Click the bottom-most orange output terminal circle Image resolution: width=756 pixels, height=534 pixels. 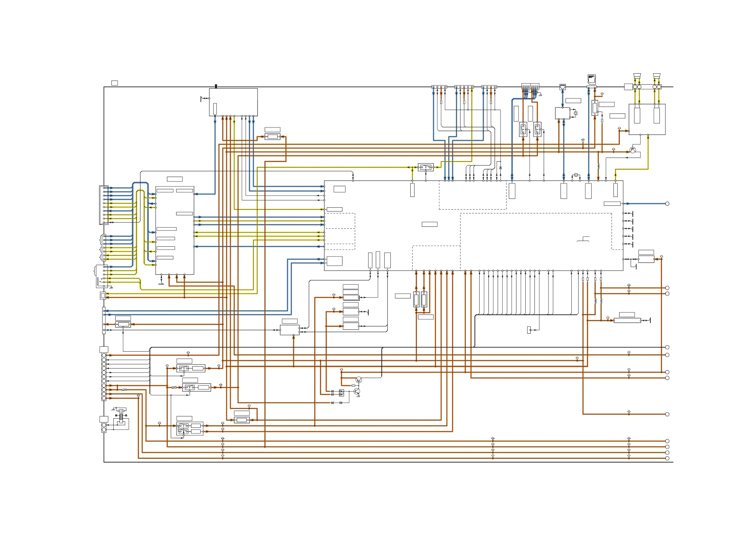click(x=667, y=458)
